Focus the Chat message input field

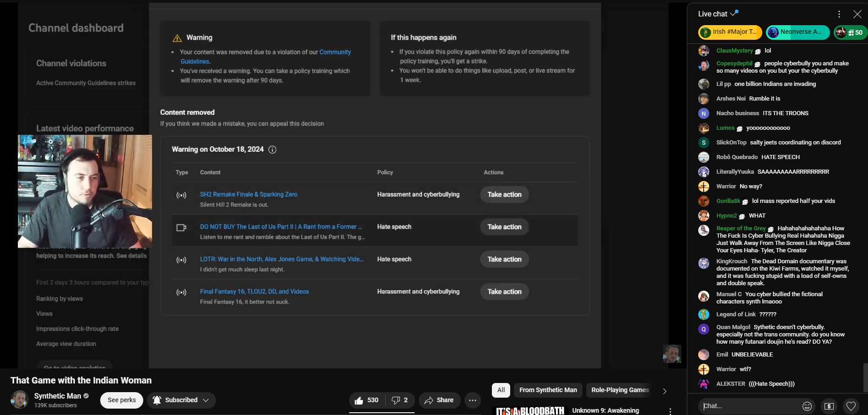[750, 406]
